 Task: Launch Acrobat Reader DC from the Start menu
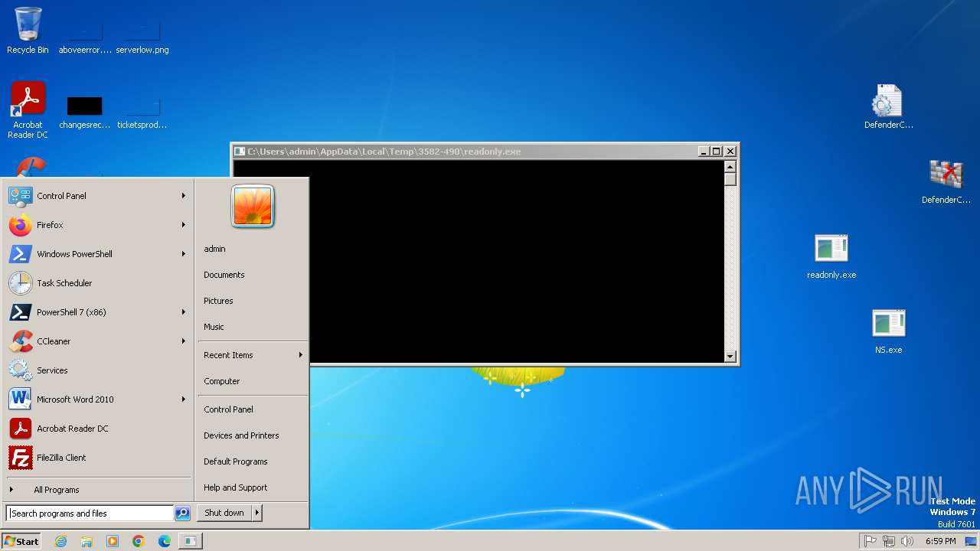[x=98, y=429]
